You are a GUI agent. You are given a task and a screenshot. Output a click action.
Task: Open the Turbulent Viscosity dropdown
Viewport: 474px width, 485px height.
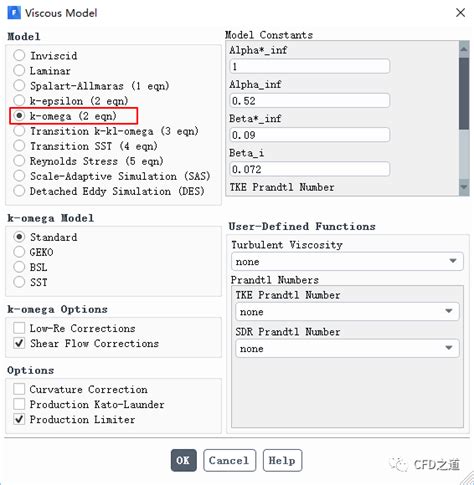347,261
